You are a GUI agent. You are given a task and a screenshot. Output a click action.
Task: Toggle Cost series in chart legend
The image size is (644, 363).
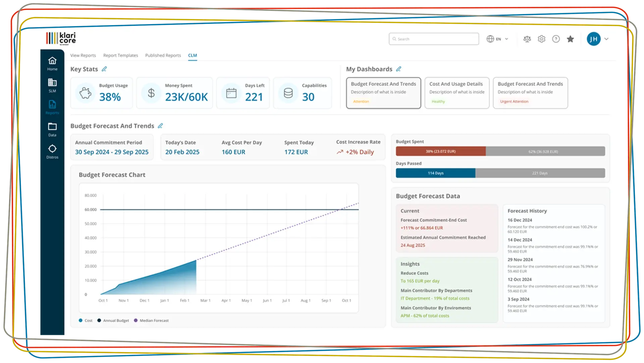(x=86, y=320)
